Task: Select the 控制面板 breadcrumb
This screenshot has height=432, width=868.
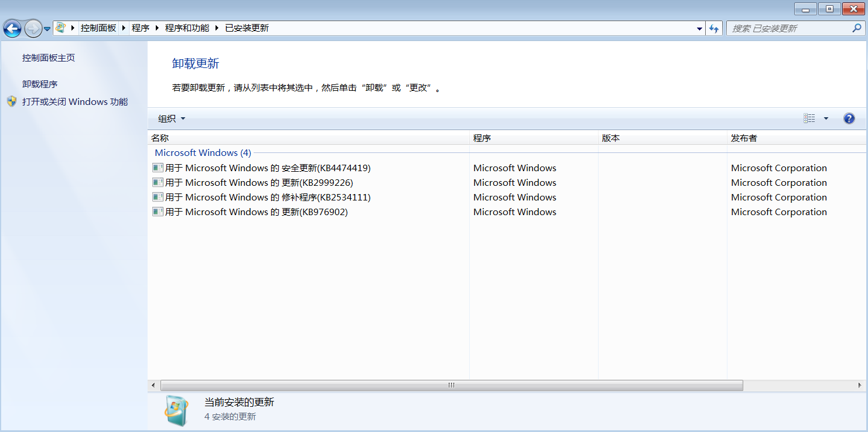Action: point(98,28)
